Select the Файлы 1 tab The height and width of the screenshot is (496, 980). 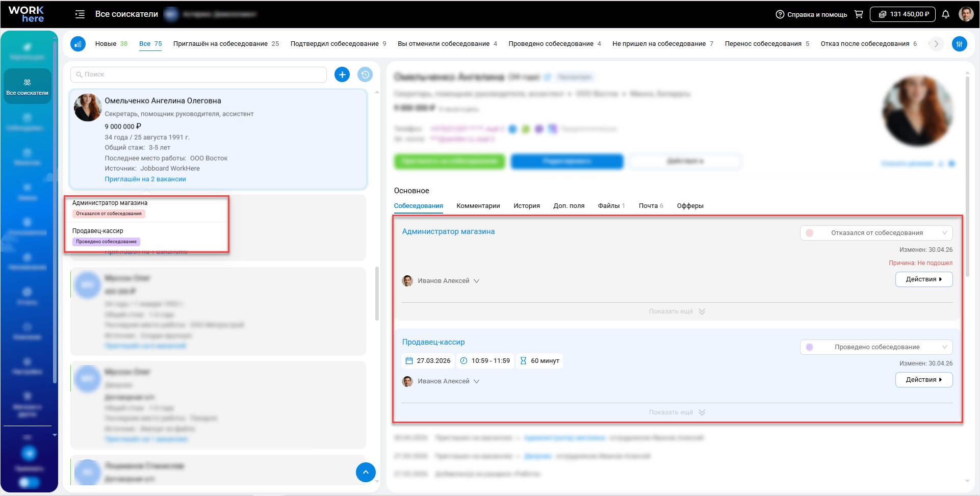611,206
